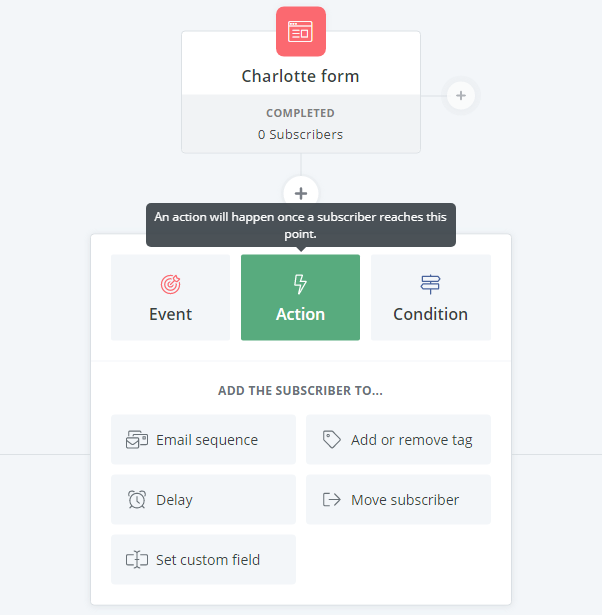The height and width of the screenshot is (615, 602).
Task: Click the envelope icon beside Email sequence
Action: point(137,440)
